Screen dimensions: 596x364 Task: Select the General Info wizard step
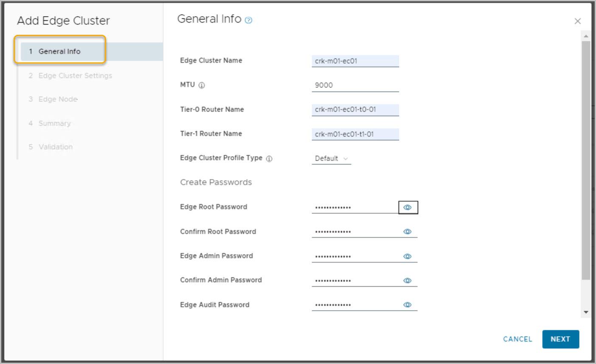[59, 51]
